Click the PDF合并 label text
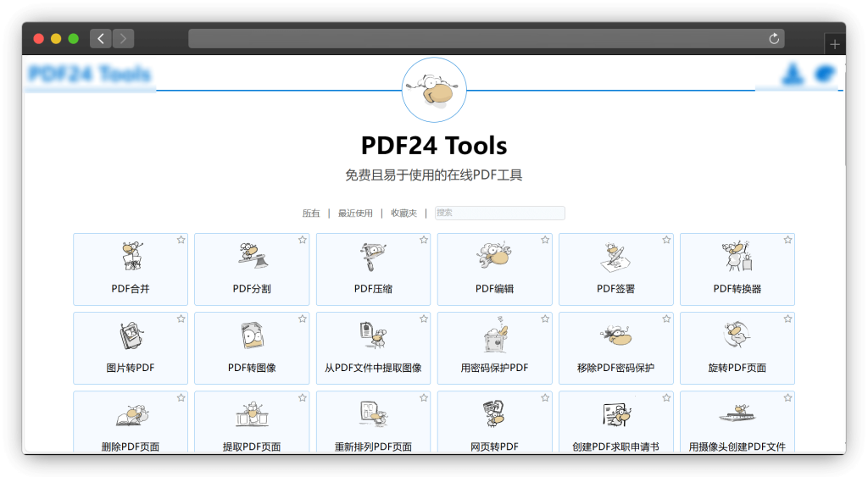Screen dimensions: 868x477 pos(131,289)
